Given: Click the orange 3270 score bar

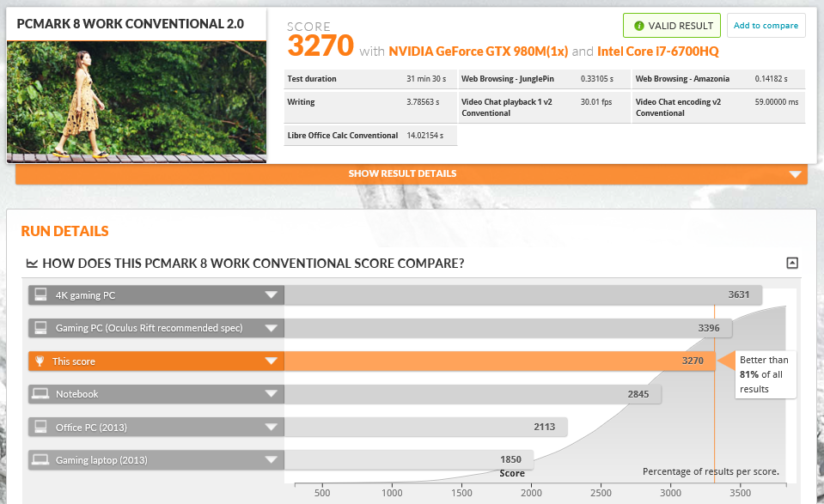Looking at the screenshot, I should tap(500, 361).
